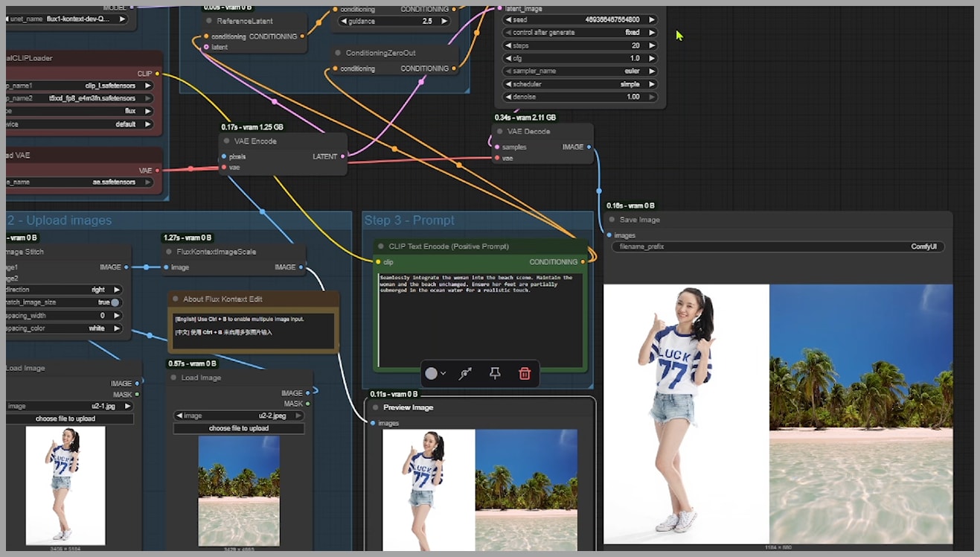Click the IMAGE output port of VAE Decode
The height and width of the screenshot is (557, 980).
[589, 147]
